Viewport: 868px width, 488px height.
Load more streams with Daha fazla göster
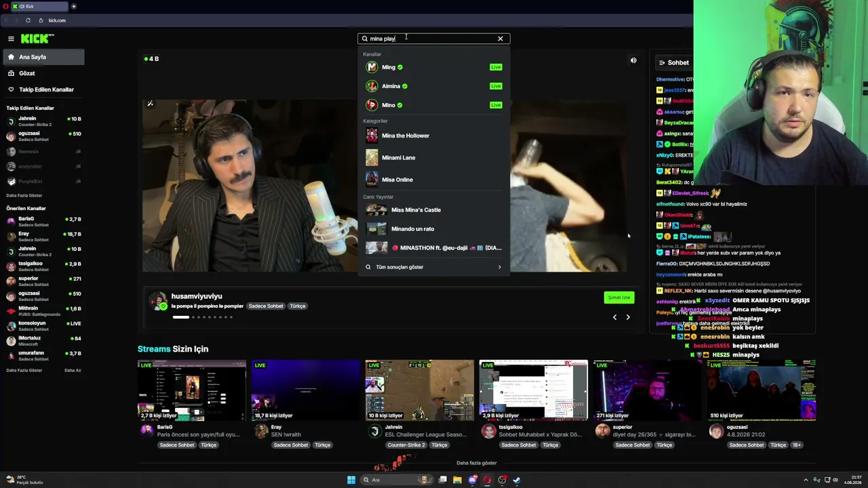(477, 463)
